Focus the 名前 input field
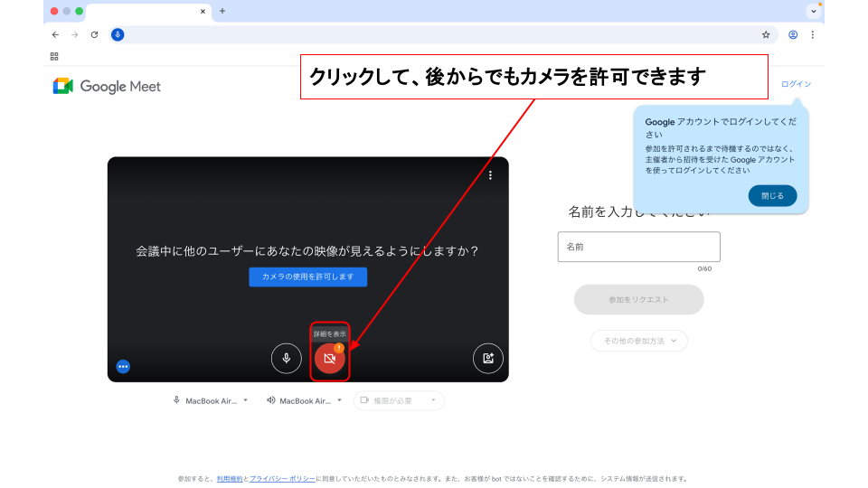This screenshot has width=868, height=488. pyautogui.click(x=638, y=247)
